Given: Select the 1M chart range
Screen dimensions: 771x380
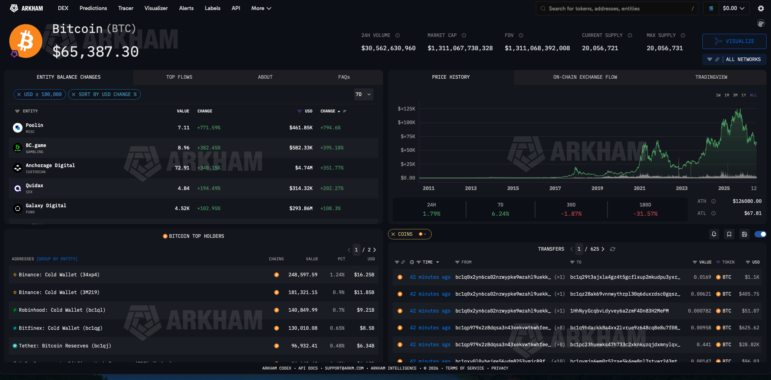Looking at the screenshot, I should click(x=727, y=95).
